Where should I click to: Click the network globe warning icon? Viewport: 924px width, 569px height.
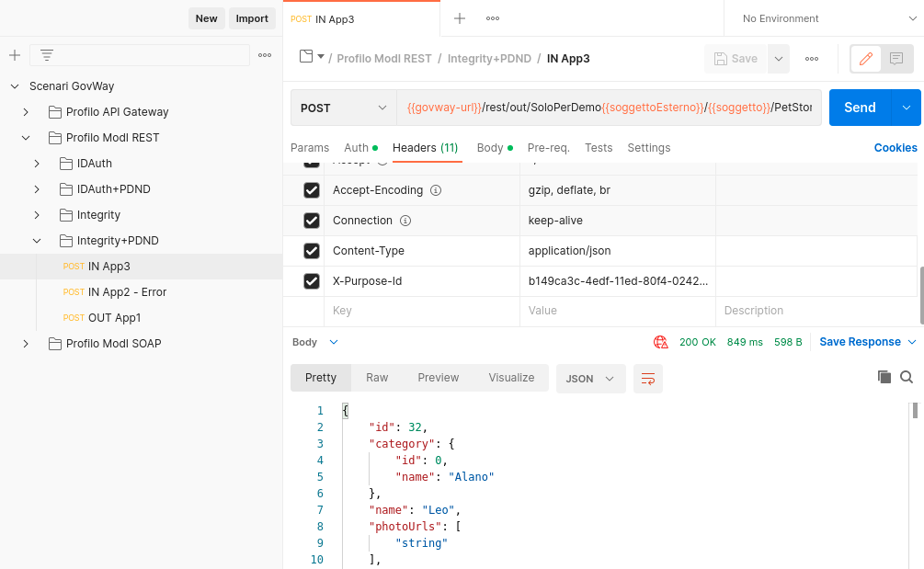[660, 342]
